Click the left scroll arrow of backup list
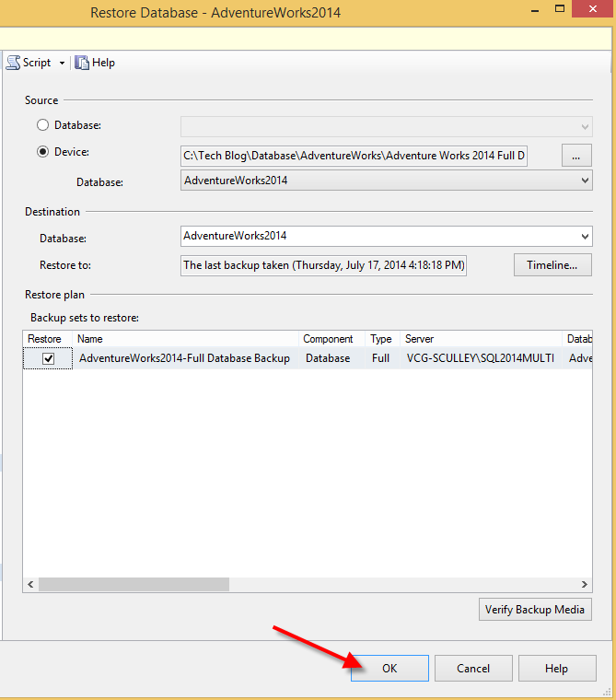 coord(30,584)
